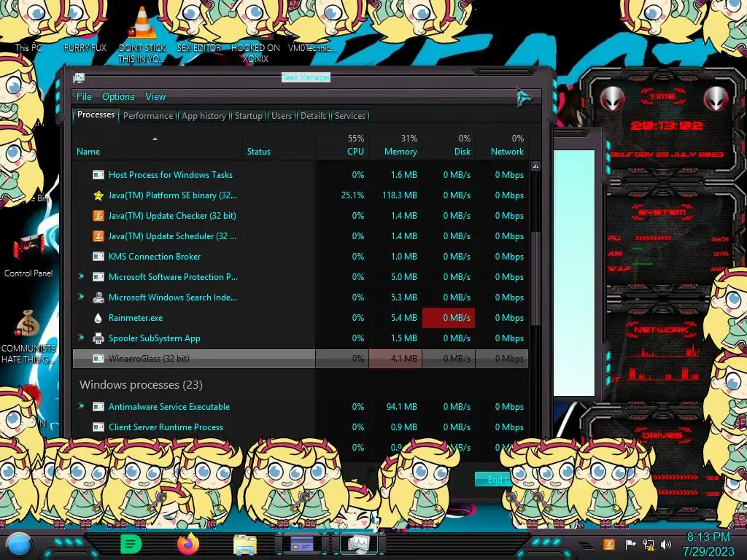Launch the green chat app from taskbar
Screen dimensions: 747x560
pos(131,544)
